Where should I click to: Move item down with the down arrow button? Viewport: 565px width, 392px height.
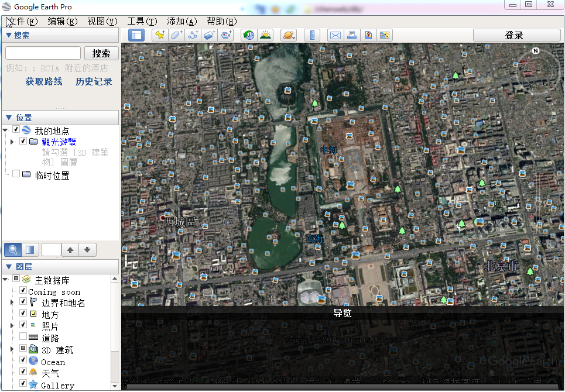point(87,249)
